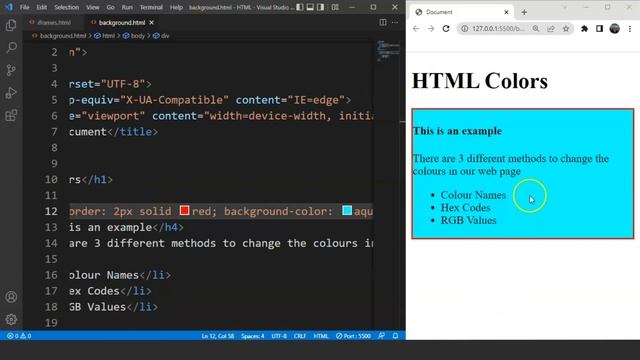Open Chrome Extensions puzzle icon
640x360 pixels.
(584, 29)
